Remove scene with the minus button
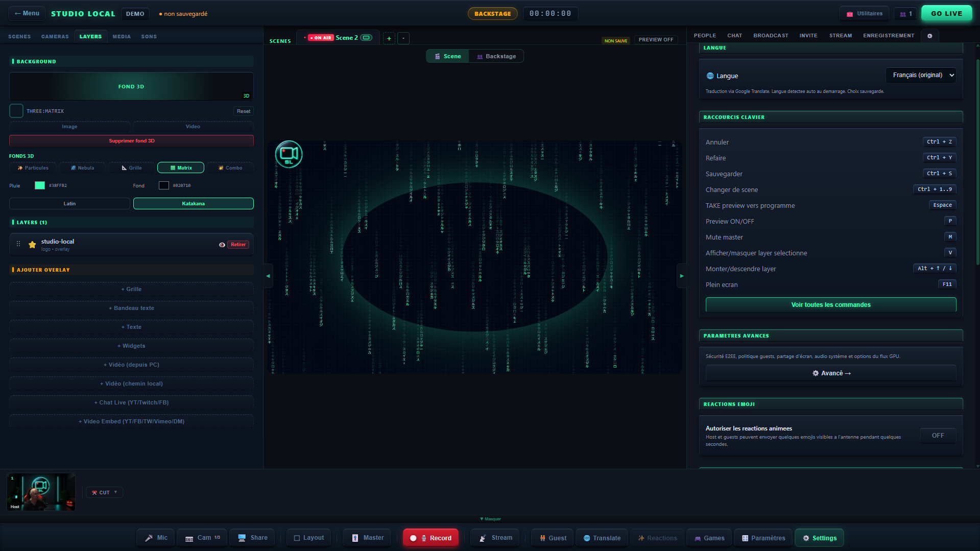 [x=403, y=38]
